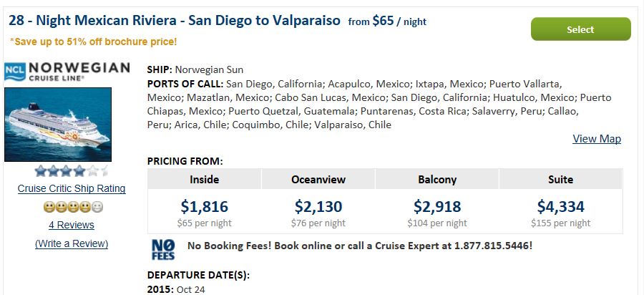Select the Inside cabin price $1,816
The image size is (644, 295).
pos(204,206)
